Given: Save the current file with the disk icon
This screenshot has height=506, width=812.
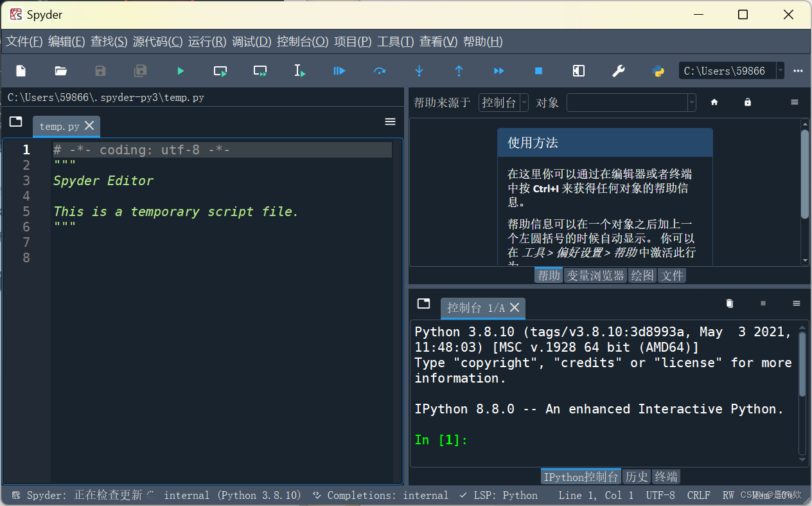Looking at the screenshot, I should click(101, 71).
